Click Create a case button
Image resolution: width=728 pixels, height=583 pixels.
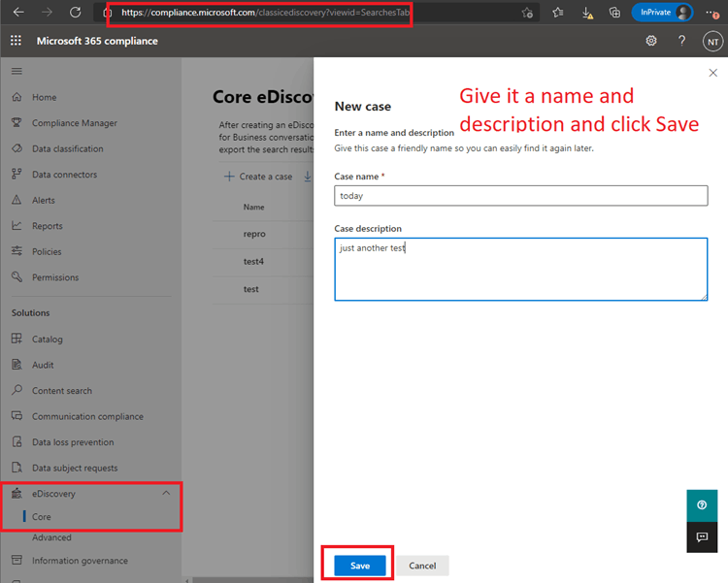(258, 177)
